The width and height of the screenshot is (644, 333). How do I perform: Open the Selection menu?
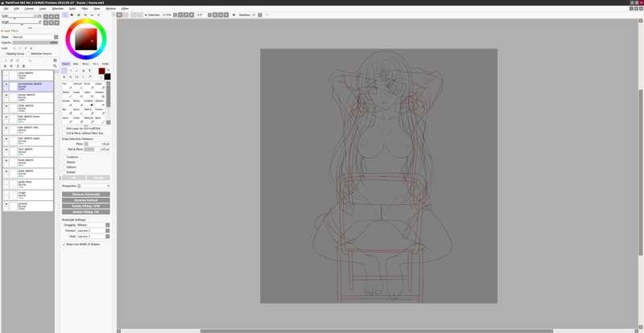(57, 8)
